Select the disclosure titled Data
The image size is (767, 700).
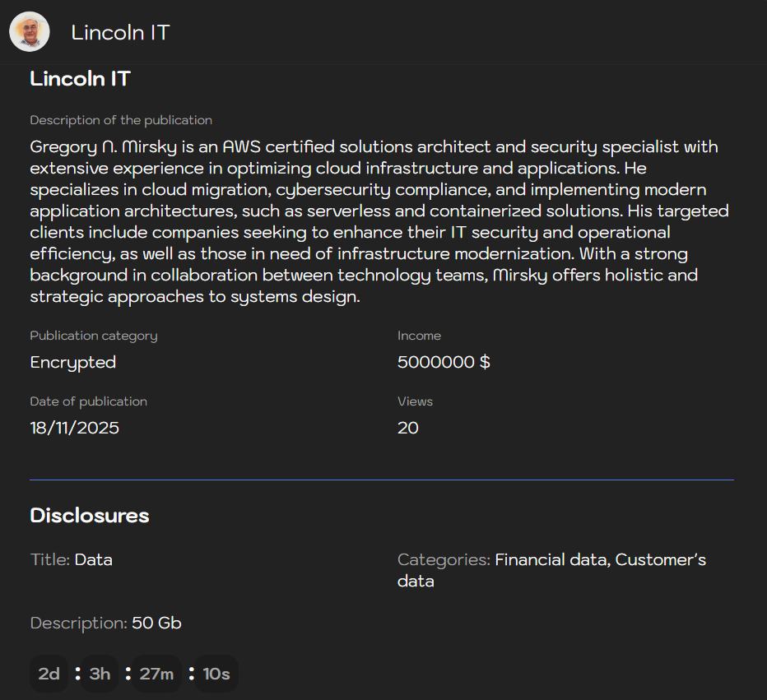click(x=93, y=559)
